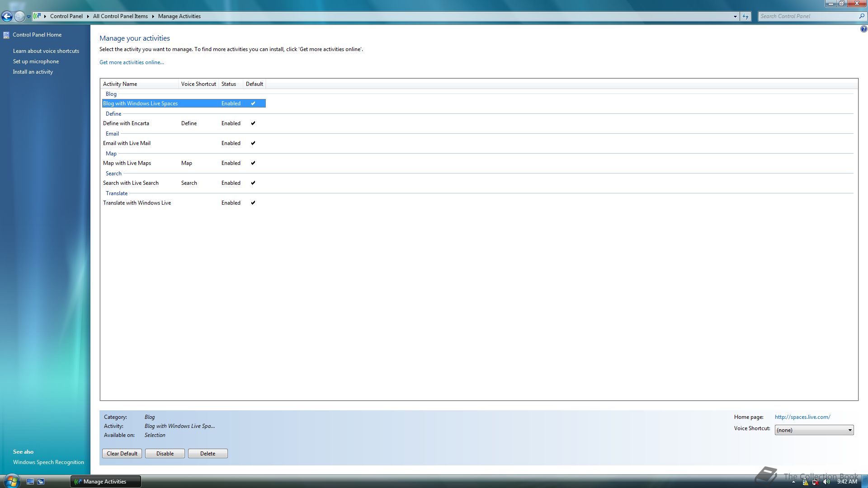Open Windows Speech Recognition link
This screenshot has height=488, width=868.
pos(48,462)
